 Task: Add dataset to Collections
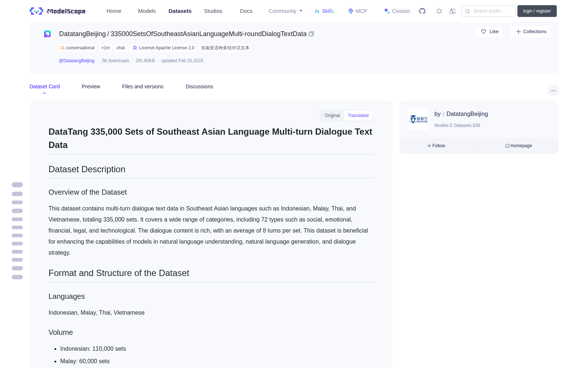tap(531, 32)
